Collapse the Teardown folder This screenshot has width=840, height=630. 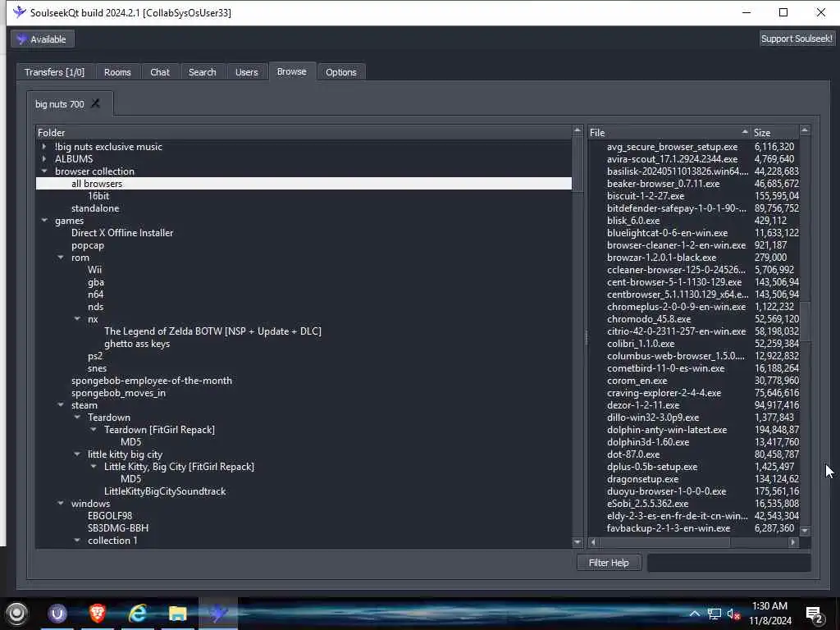(77, 418)
